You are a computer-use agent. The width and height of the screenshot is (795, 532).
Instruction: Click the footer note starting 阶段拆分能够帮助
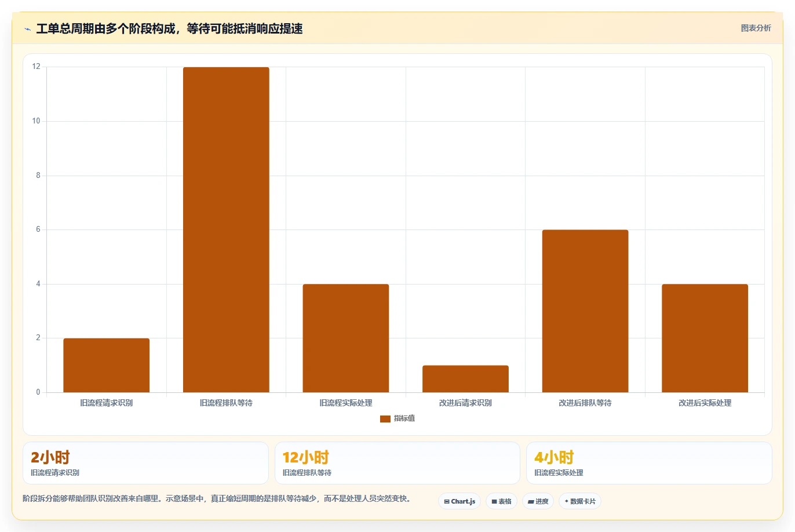[x=217, y=498]
